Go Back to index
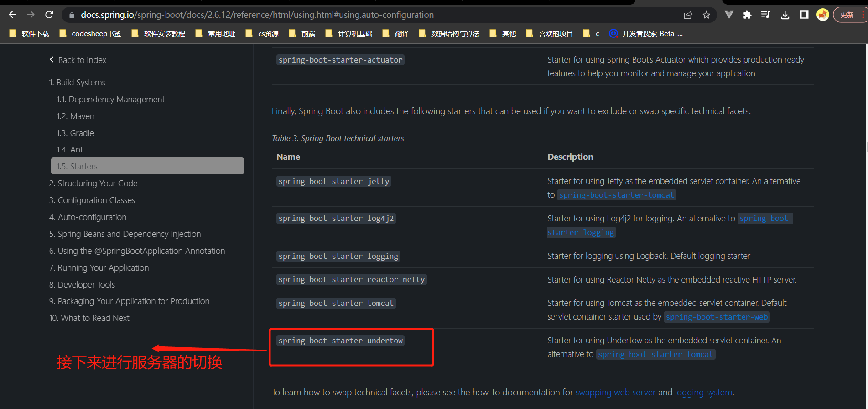Image resolution: width=868 pixels, height=409 pixels. pyautogui.click(x=78, y=60)
